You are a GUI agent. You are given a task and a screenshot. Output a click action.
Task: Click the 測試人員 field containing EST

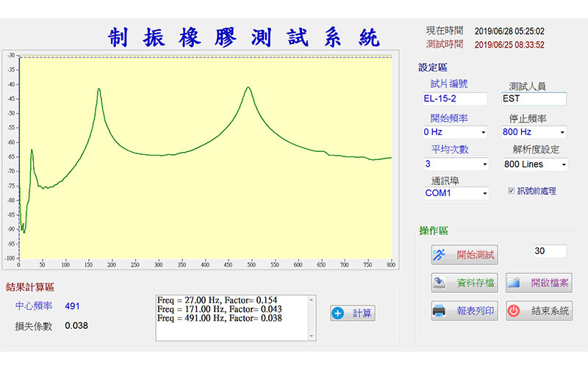pyautogui.click(x=533, y=98)
